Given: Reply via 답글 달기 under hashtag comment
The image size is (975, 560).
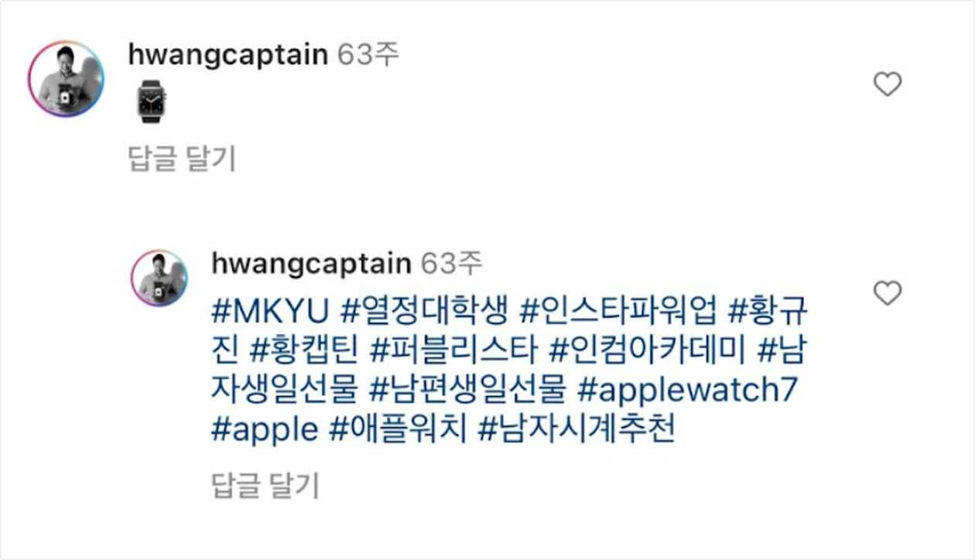Looking at the screenshot, I should [x=265, y=487].
